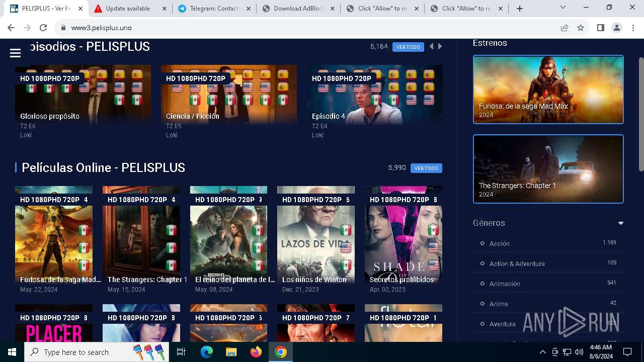Open File Explorer from the taskbar
The image size is (644, 362).
click(231, 352)
